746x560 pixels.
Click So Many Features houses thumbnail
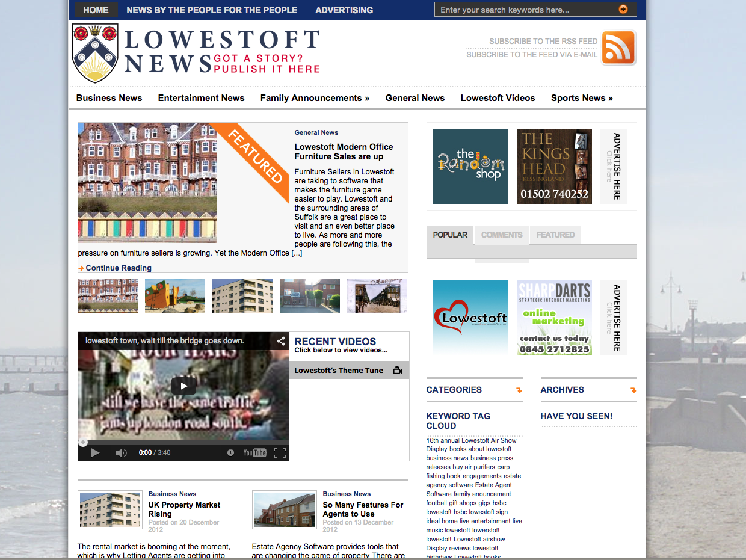[x=285, y=509]
